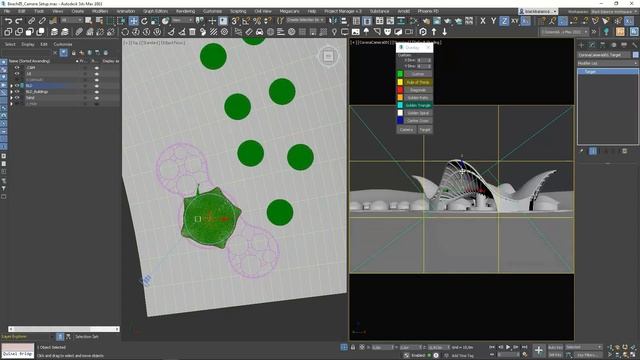
Task: Restrict to Y axis constraint
Action: [x=493, y=20]
